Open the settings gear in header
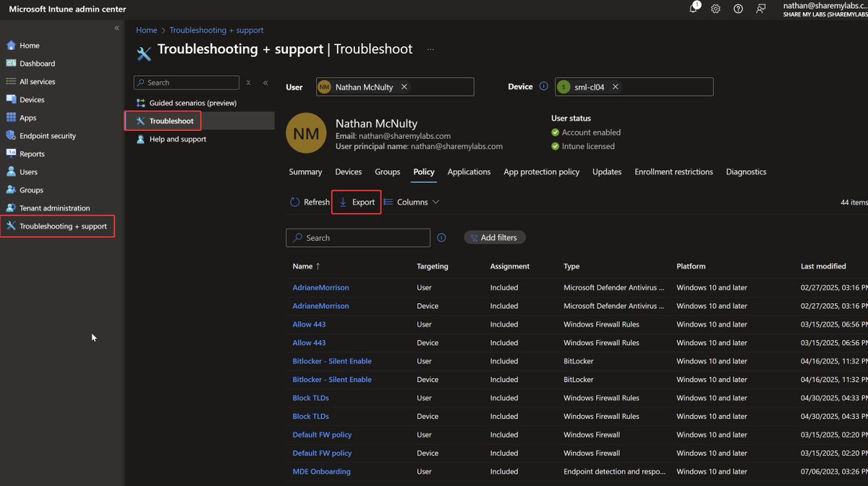 [715, 9]
